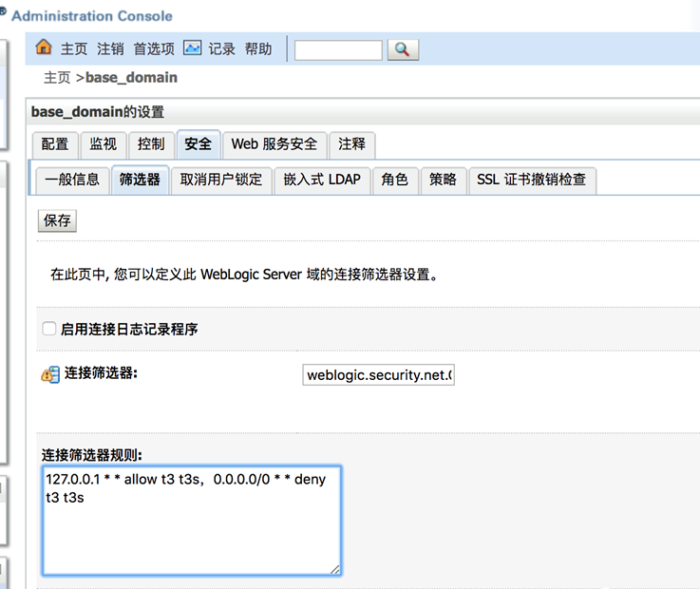
Task: Switch to 一般信息 subtab
Action: click(x=72, y=180)
